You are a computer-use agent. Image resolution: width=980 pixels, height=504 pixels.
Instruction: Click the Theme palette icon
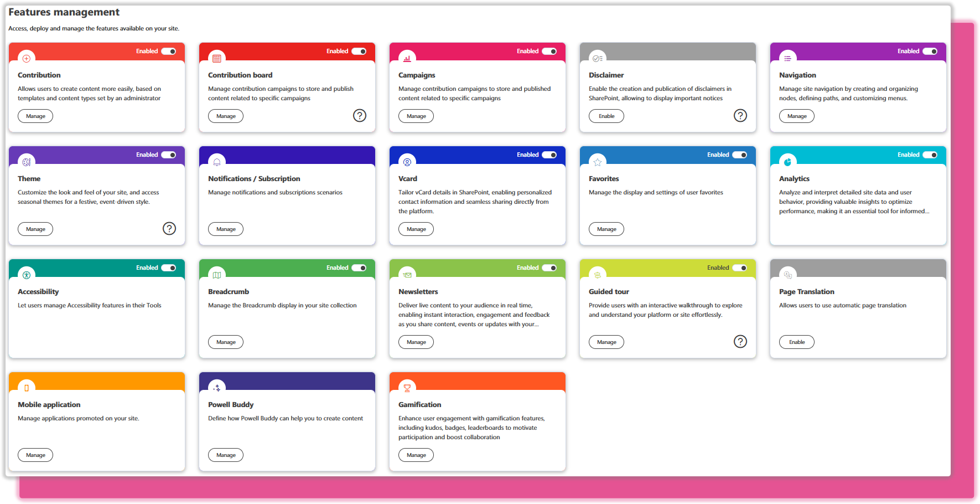pos(27,162)
